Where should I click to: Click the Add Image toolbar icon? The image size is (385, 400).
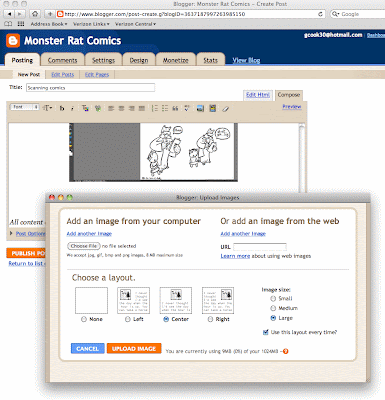(200, 108)
